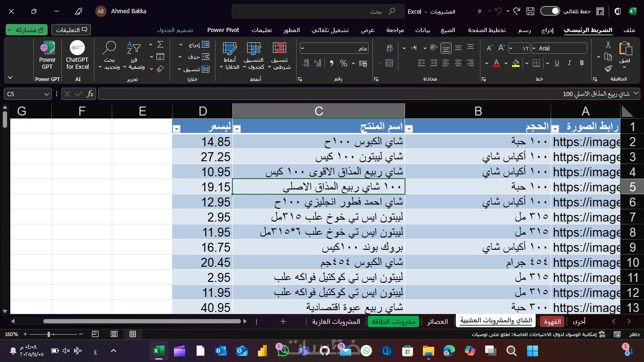Apply Italic formatting
Image resolution: width=644 pixels, height=362 pixels.
(x=570, y=63)
